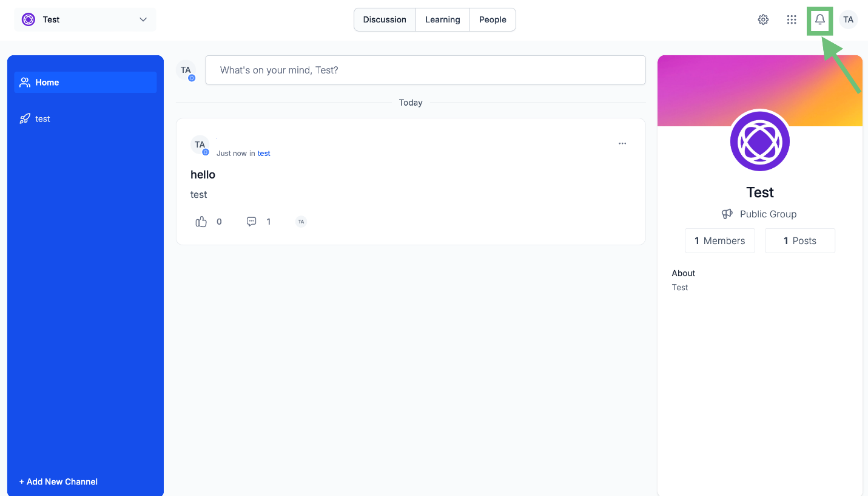Open the TA profile avatar in header
Viewport: 868px width, 496px height.
[849, 19]
